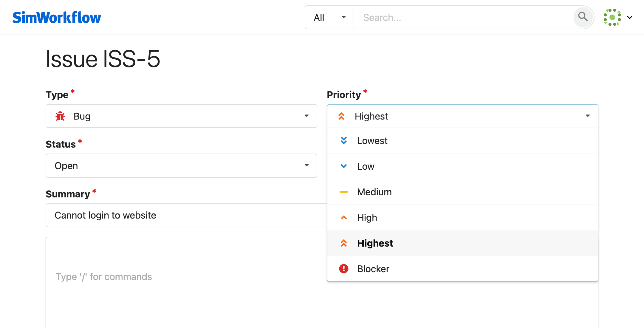
Task: Click the Status dropdown caret arrow
Action: [306, 165]
